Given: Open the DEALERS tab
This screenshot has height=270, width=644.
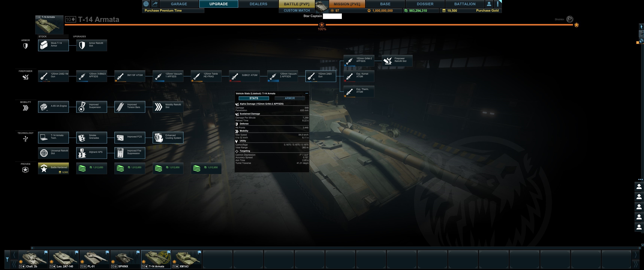Looking at the screenshot, I should coord(258,4).
